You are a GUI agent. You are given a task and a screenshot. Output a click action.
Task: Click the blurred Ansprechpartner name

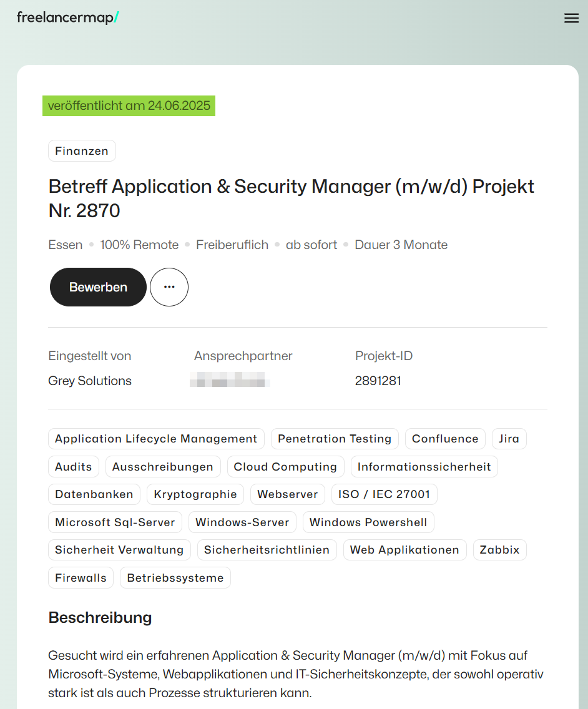tap(230, 381)
